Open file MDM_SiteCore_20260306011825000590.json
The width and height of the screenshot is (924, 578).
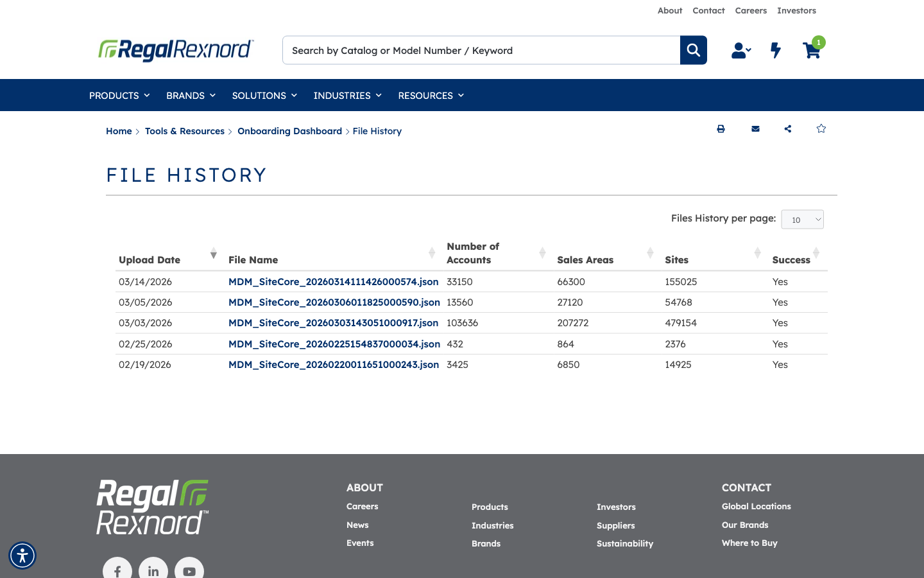[334, 302]
